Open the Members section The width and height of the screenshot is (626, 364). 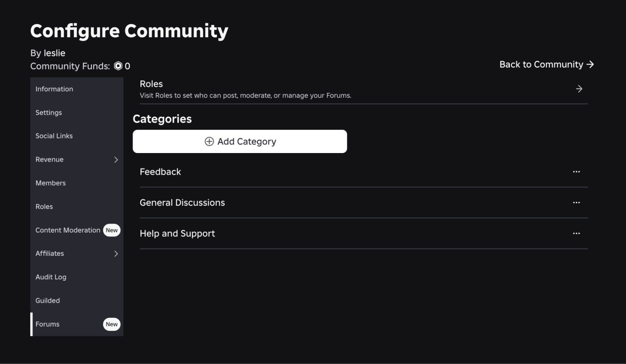point(50,183)
